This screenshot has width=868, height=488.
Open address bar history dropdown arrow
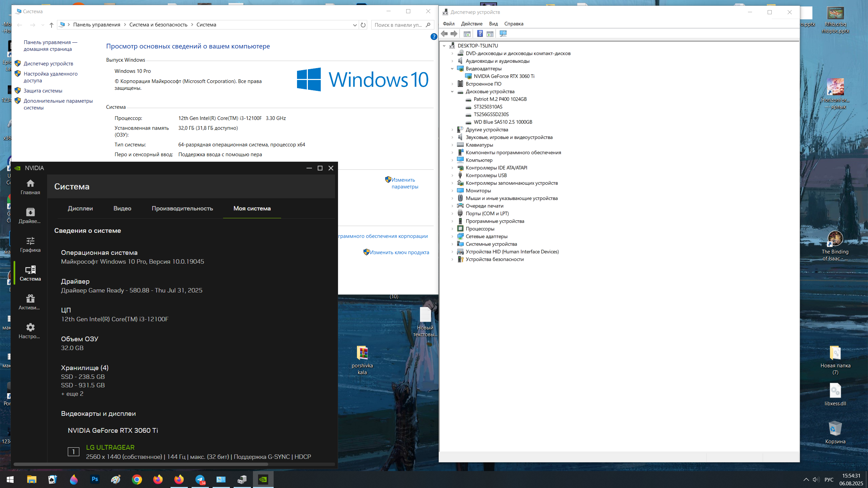tap(355, 25)
